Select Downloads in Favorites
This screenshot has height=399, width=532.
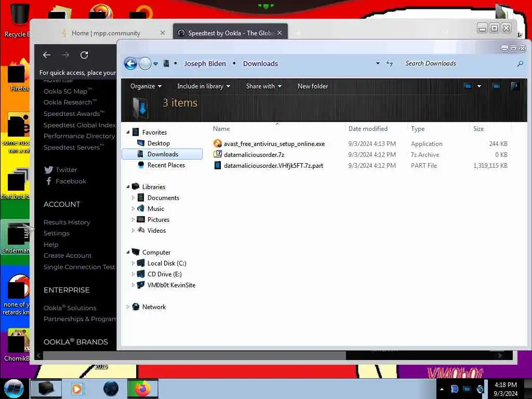[162, 154]
